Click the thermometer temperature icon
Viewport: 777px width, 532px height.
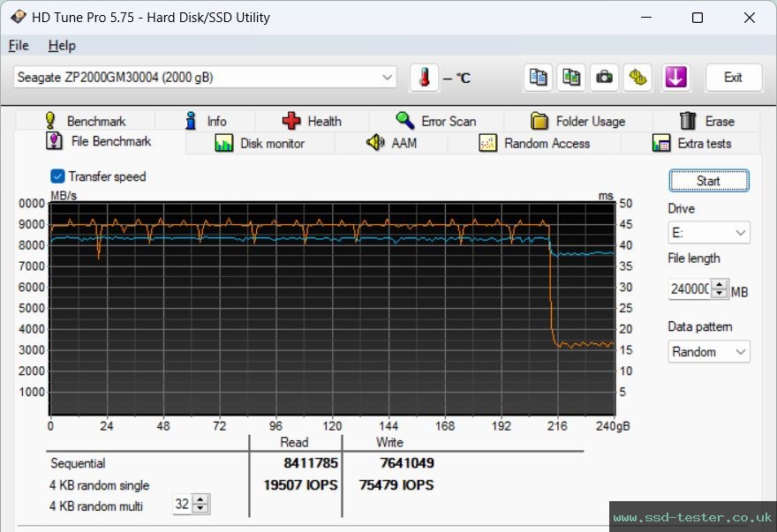click(x=424, y=78)
